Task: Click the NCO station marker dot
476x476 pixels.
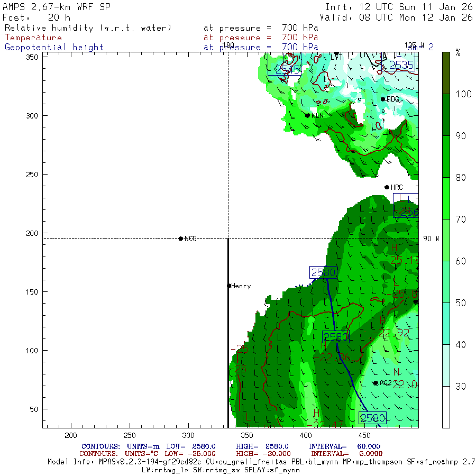Action: point(181,239)
